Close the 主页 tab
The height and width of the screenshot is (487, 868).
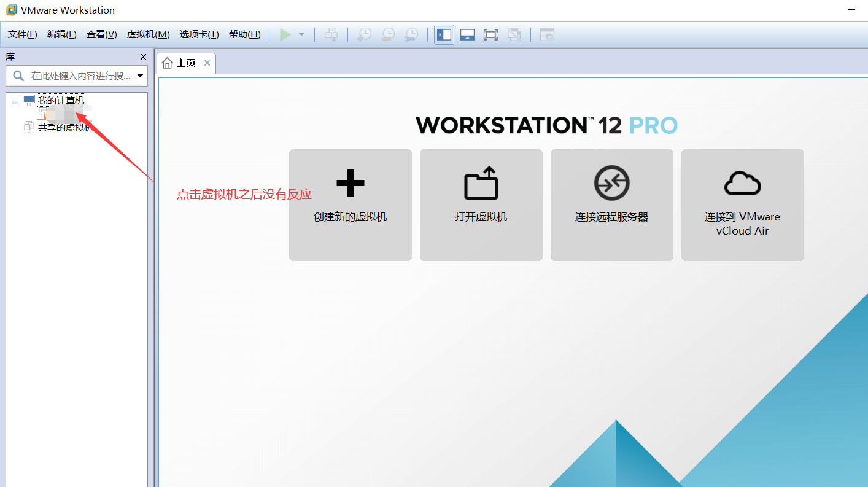coord(207,63)
